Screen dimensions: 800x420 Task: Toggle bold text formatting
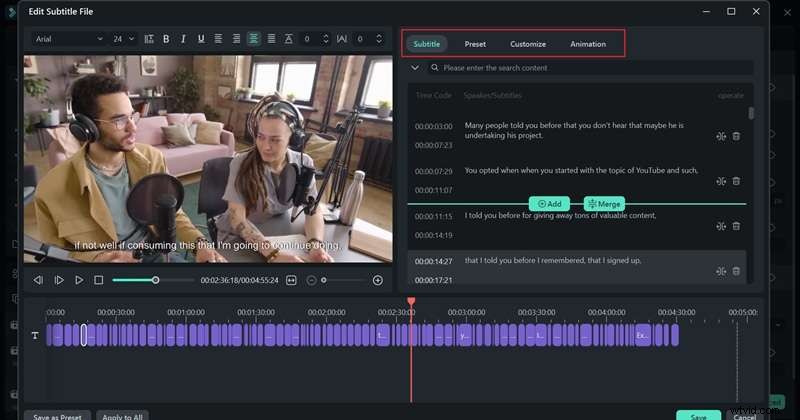click(x=166, y=39)
